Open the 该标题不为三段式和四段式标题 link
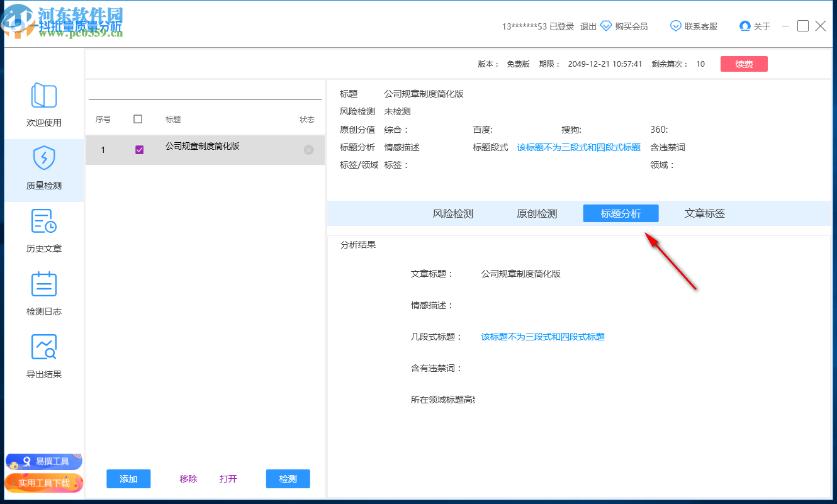The image size is (837, 504). (x=542, y=337)
